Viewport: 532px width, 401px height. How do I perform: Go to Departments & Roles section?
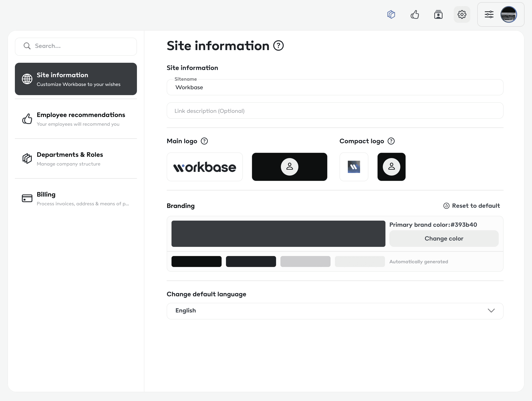(76, 159)
